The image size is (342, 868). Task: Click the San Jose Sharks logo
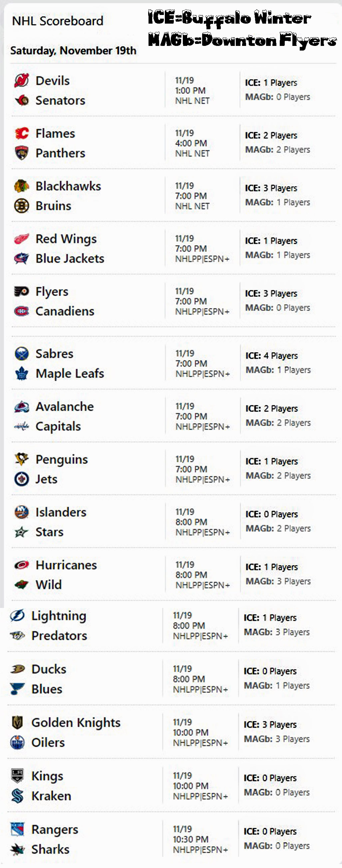pos(18,849)
